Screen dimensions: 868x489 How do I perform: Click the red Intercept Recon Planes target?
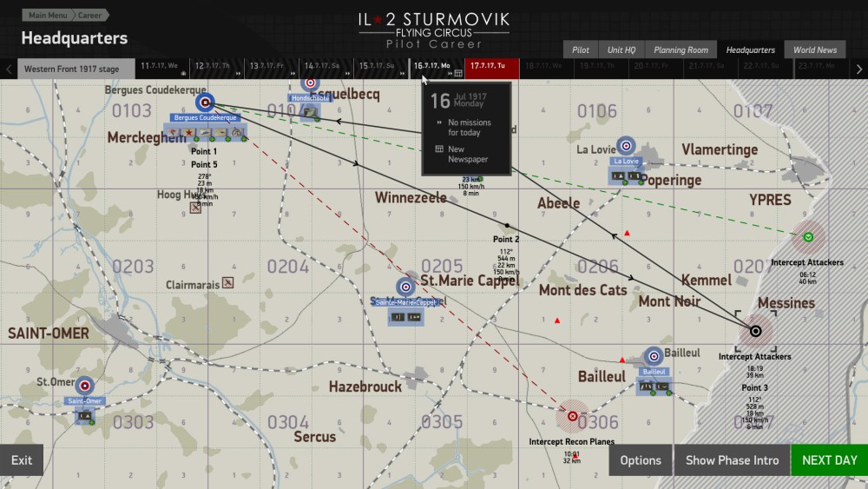click(x=572, y=416)
